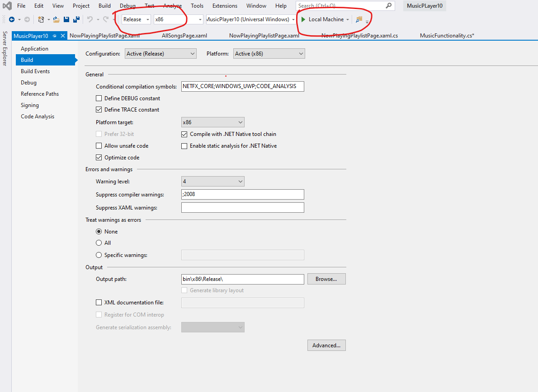Redo the last undone action
Viewport: 538px width, 392px height.
click(x=106, y=19)
